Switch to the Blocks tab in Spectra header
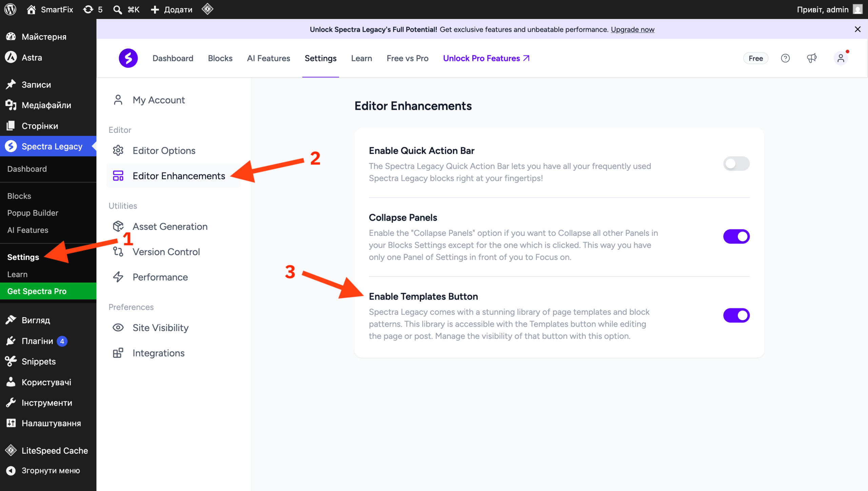Screen dimensions: 868x491 point(220,58)
